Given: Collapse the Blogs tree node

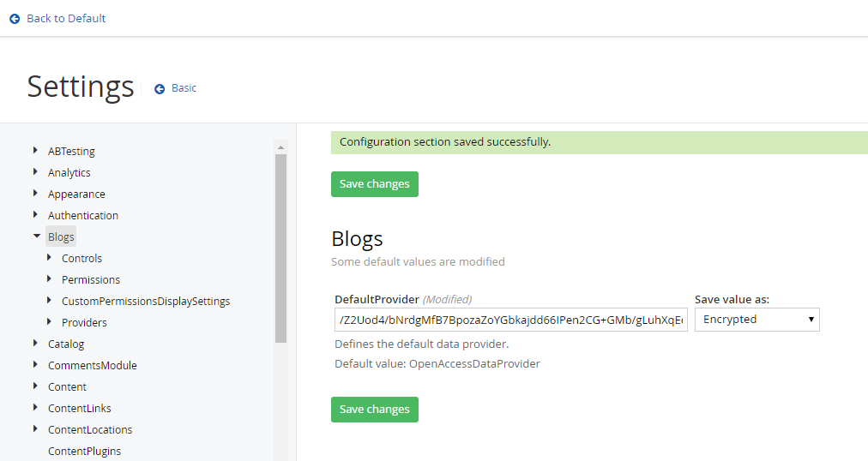Looking at the screenshot, I should click(37, 236).
